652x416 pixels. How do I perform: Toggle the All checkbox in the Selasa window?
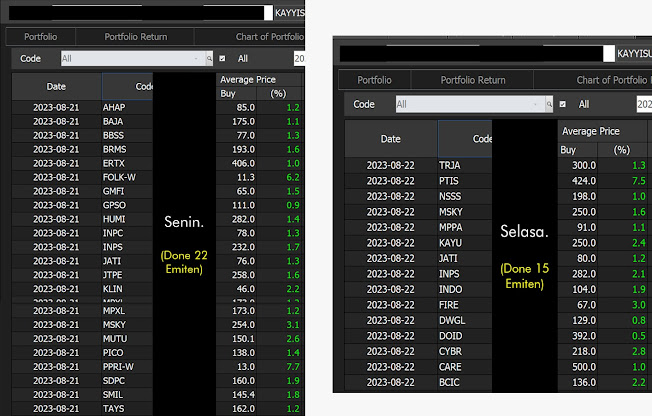coord(563,104)
